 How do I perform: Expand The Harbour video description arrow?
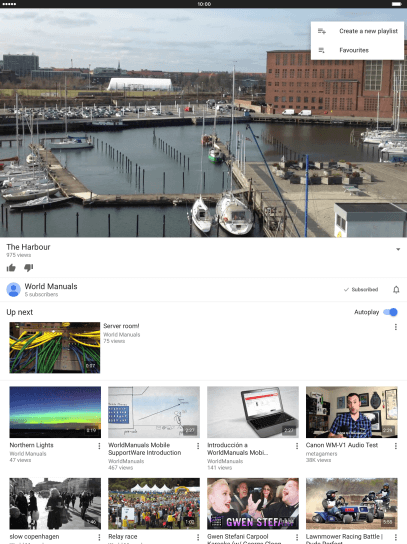pos(398,249)
